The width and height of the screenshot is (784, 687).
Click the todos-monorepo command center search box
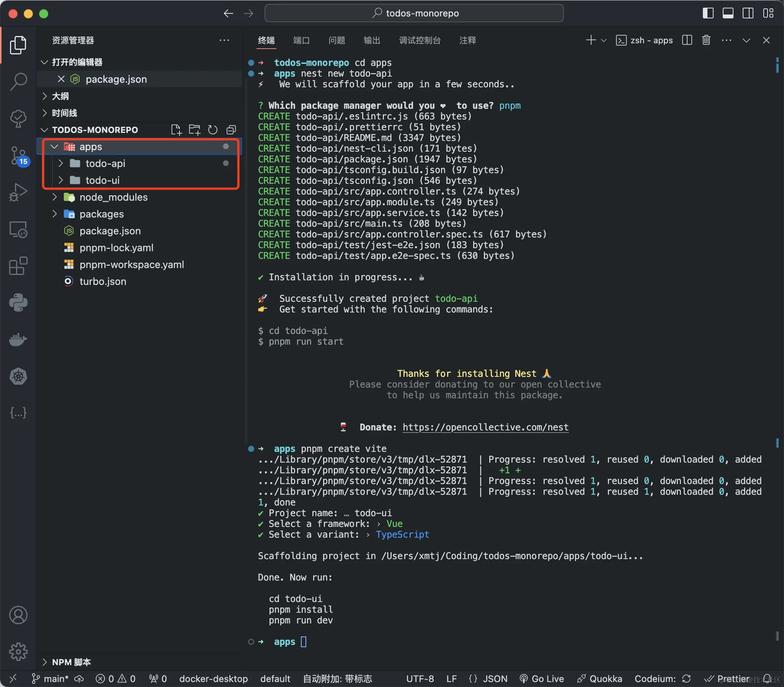coord(414,13)
